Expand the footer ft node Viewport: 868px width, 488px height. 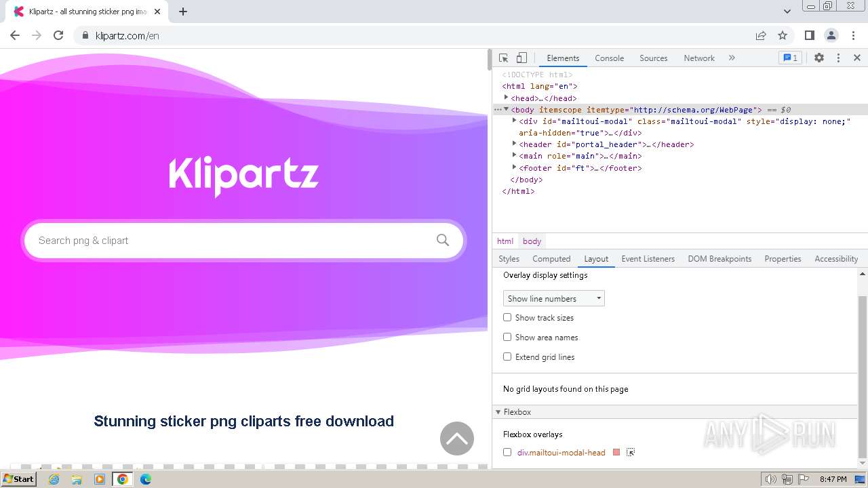tap(514, 167)
